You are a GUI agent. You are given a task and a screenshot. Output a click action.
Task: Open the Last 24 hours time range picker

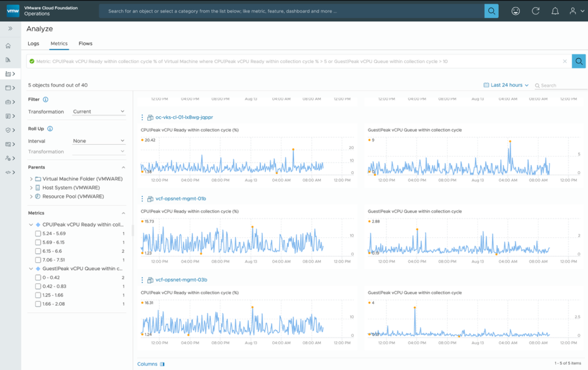click(506, 85)
